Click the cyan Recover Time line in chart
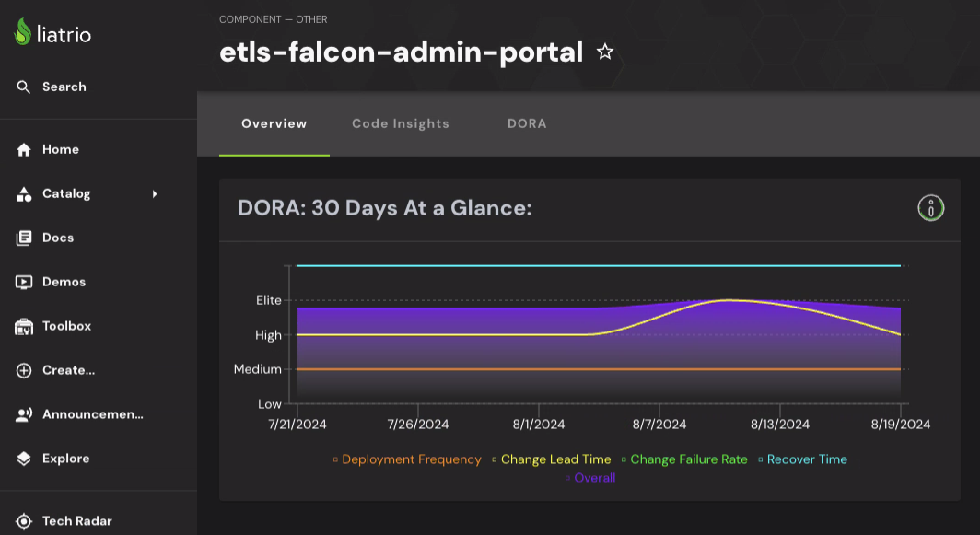The height and width of the screenshot is (535, 980). click(x=599, y=265)
